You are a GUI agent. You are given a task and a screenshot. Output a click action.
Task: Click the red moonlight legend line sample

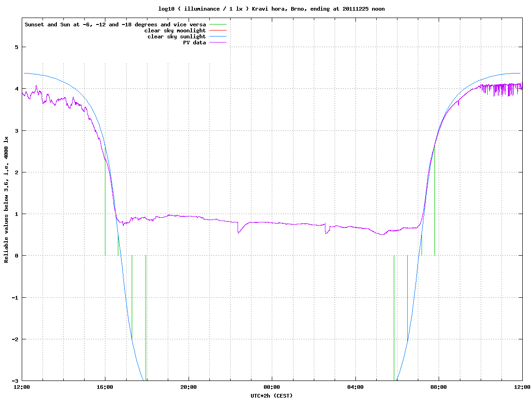tap(218, 31)
